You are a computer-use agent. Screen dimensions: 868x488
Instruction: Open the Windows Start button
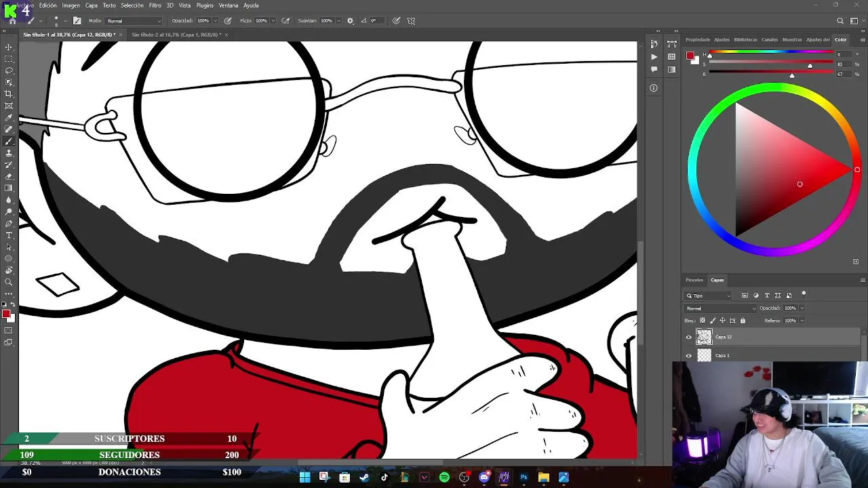pos(304,477)
